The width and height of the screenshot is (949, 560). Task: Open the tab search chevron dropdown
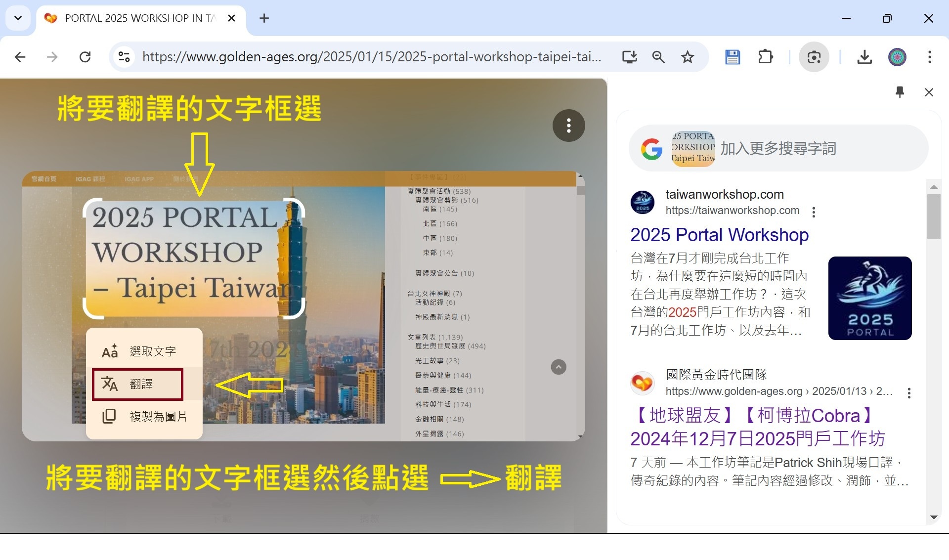18,18
